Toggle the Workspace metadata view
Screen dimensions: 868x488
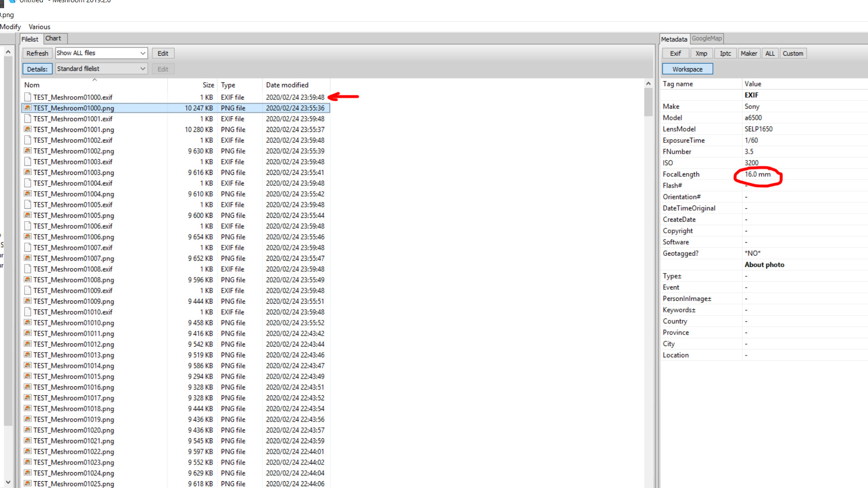[x=687, y=69]
